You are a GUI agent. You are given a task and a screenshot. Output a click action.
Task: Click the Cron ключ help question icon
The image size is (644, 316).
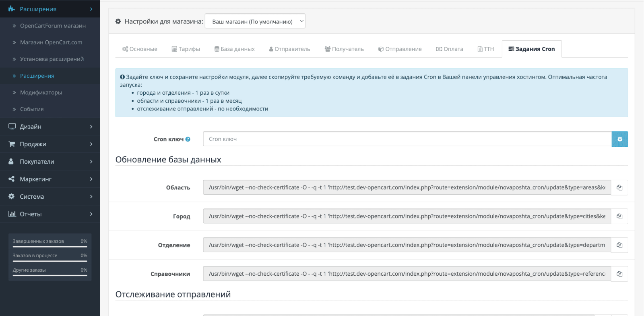pyautogui.click(x=188, y=139)
